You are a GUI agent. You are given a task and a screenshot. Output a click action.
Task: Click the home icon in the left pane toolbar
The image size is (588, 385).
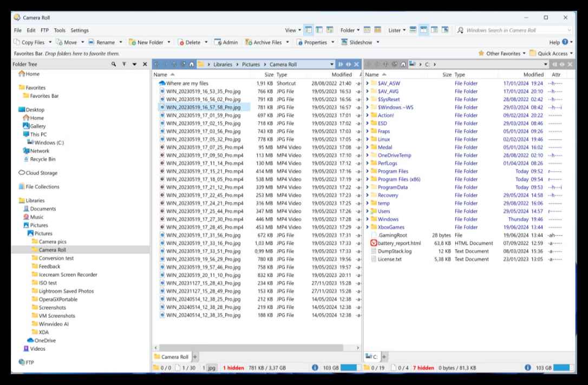[192, 64]
